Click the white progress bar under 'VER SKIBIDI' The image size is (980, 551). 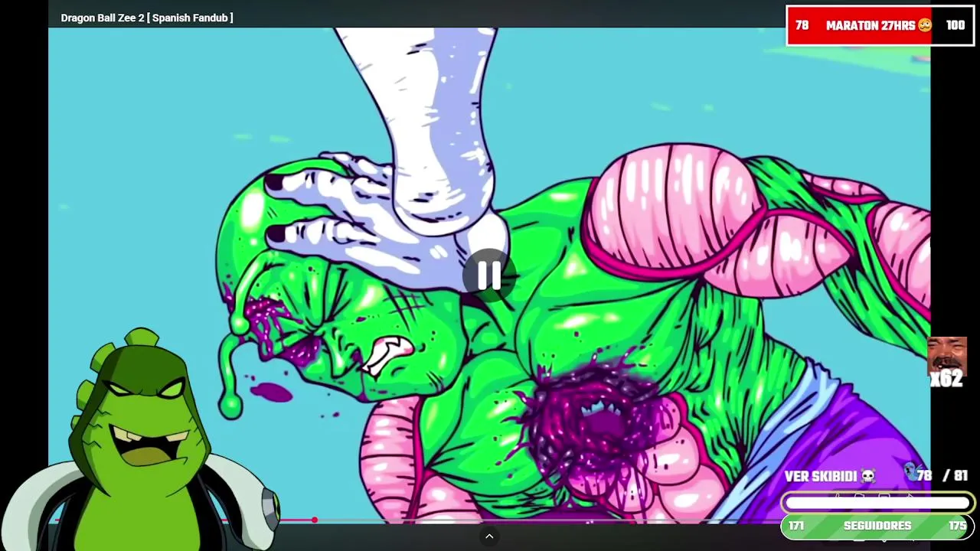click(x=877, y=503)
